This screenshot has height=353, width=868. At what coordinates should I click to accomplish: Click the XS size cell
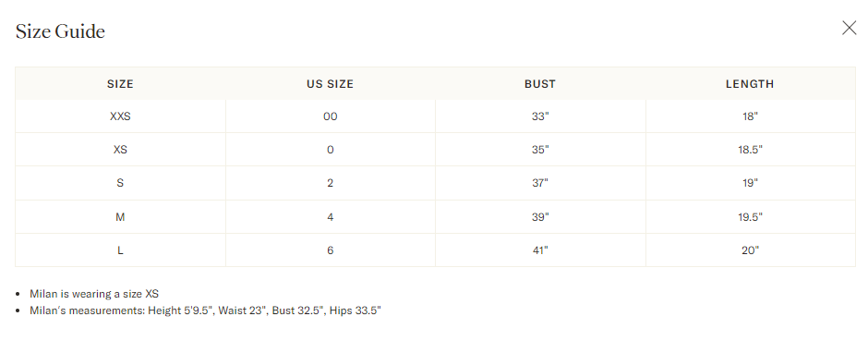(120, 150)
